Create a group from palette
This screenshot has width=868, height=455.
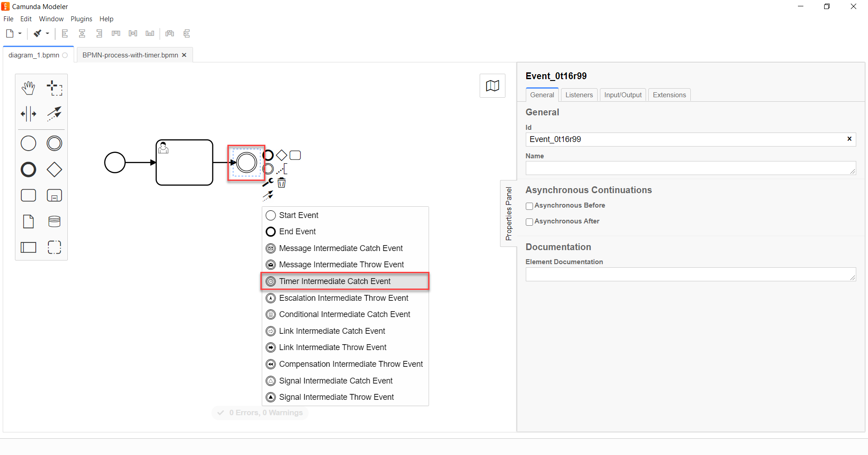point(55,247)
